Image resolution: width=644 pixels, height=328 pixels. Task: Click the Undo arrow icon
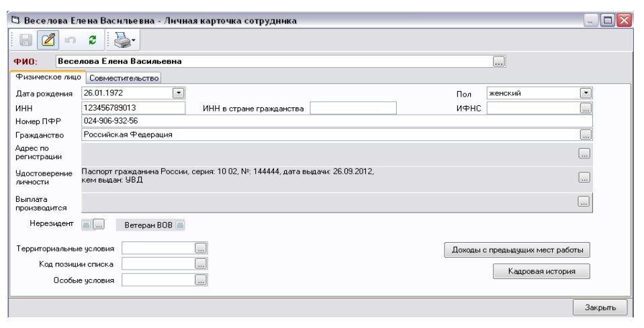click(x=71, y=40)
